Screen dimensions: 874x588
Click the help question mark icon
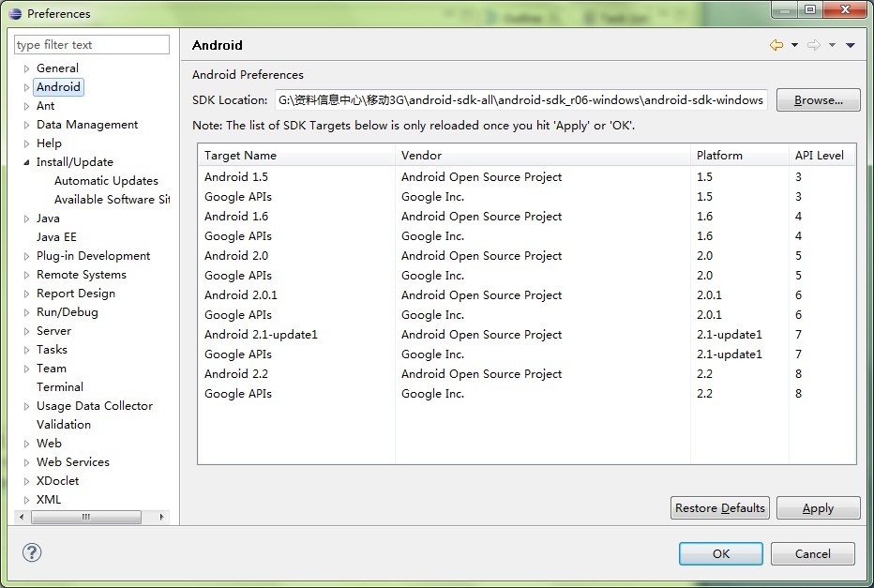[32, 553]
